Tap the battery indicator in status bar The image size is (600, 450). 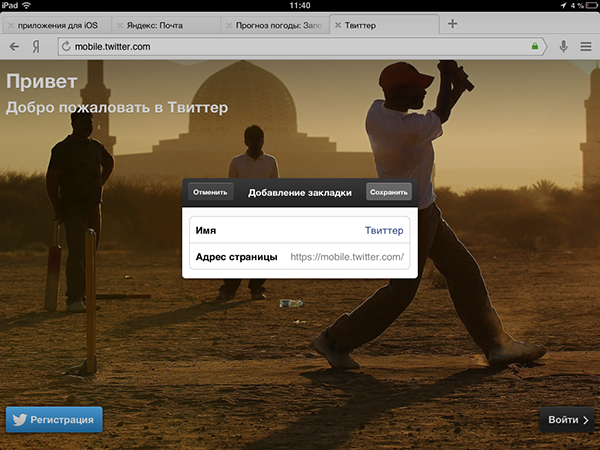[592, 5]
